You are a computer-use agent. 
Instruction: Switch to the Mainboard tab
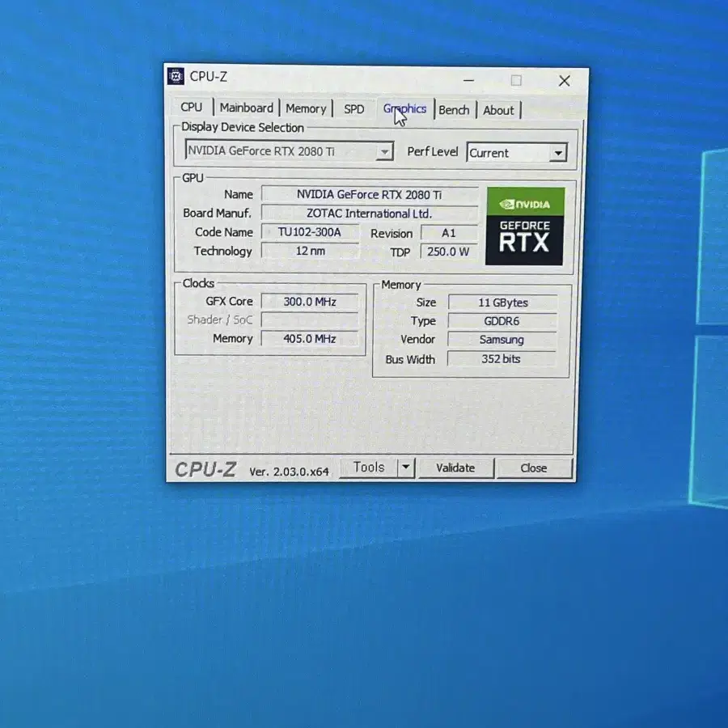(x=246, y=108)
